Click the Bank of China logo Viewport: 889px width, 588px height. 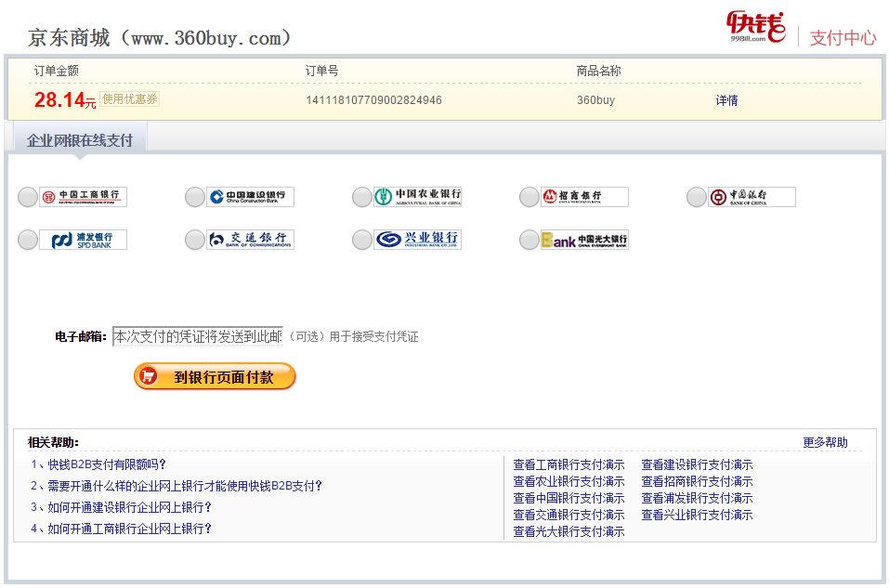[752, 197]
